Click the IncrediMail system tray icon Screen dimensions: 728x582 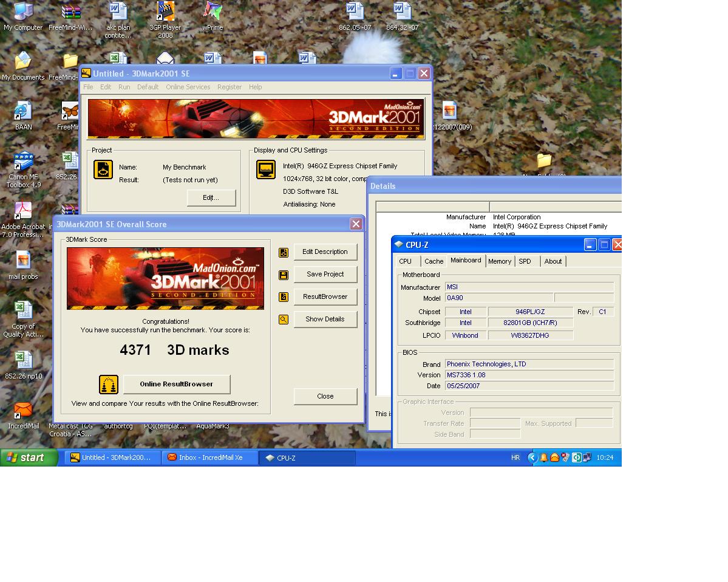click(x=554, y=457)
